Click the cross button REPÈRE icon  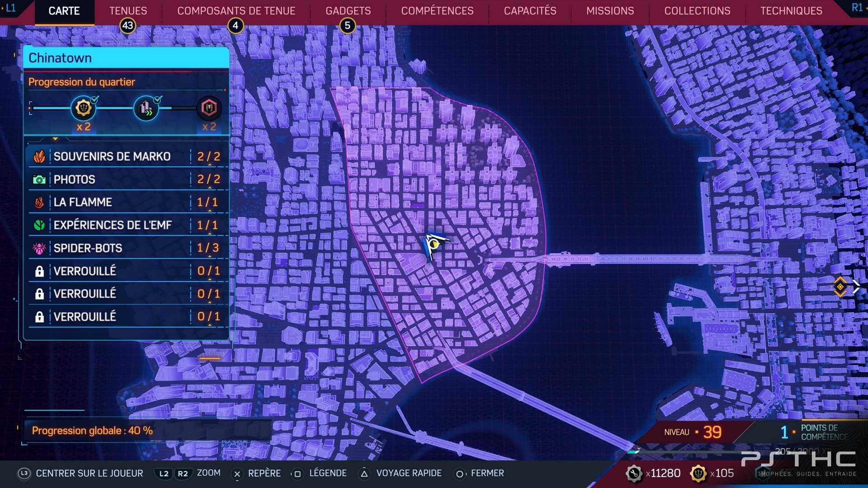pos(237,474)
